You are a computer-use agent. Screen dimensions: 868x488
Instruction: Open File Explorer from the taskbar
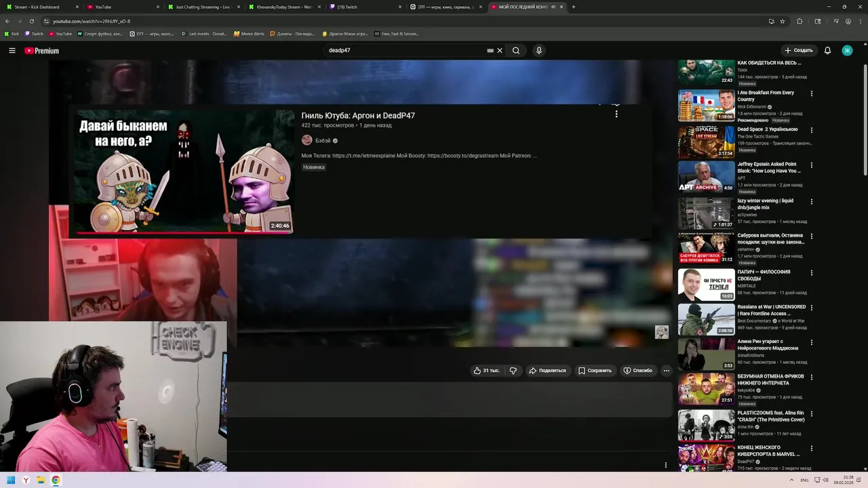pos(41,480)
